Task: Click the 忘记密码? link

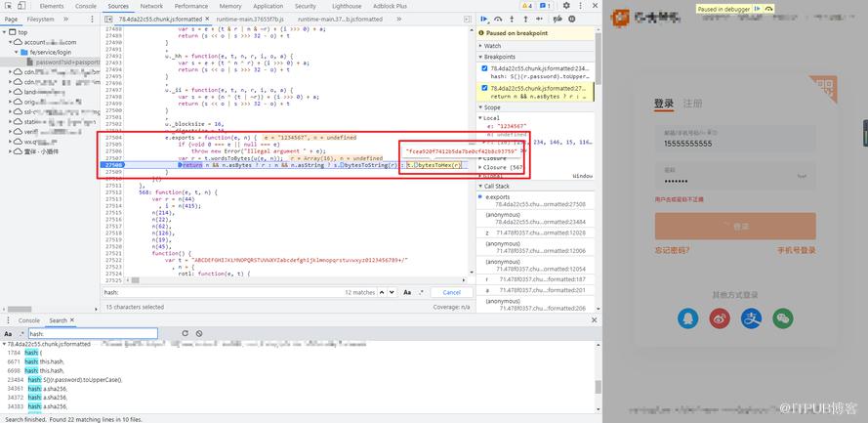Action: [672, 250]
